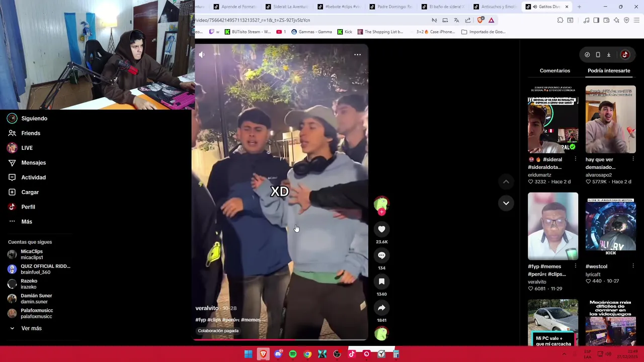Image resolution: width=644 pixels, height=362 pixels.
Task: Open Siguiendo in the sidebar
Action: point(28,118)
